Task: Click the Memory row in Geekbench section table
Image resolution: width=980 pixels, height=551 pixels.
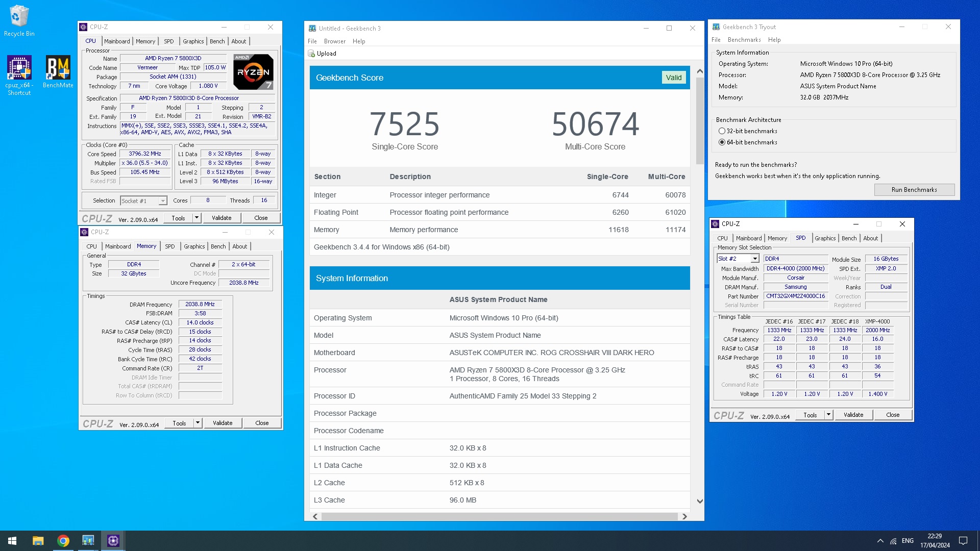Action: tap(500, 230)
